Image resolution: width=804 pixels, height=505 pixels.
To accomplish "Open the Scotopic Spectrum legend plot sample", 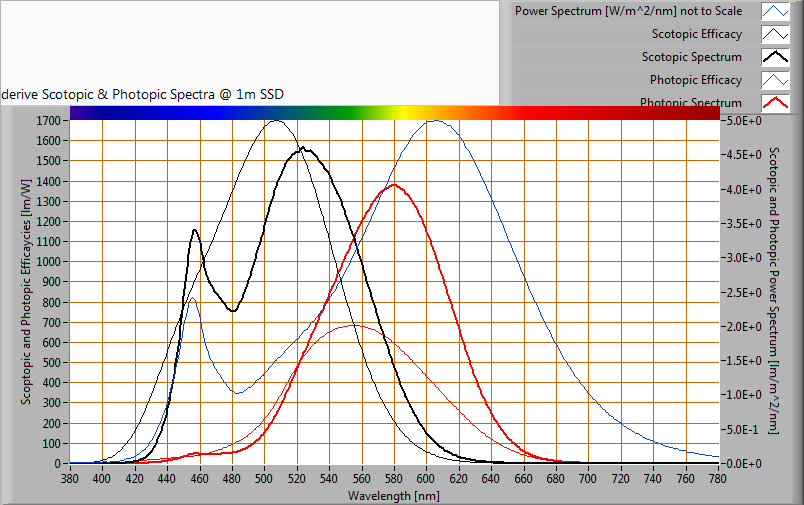I will pos(776,57).
